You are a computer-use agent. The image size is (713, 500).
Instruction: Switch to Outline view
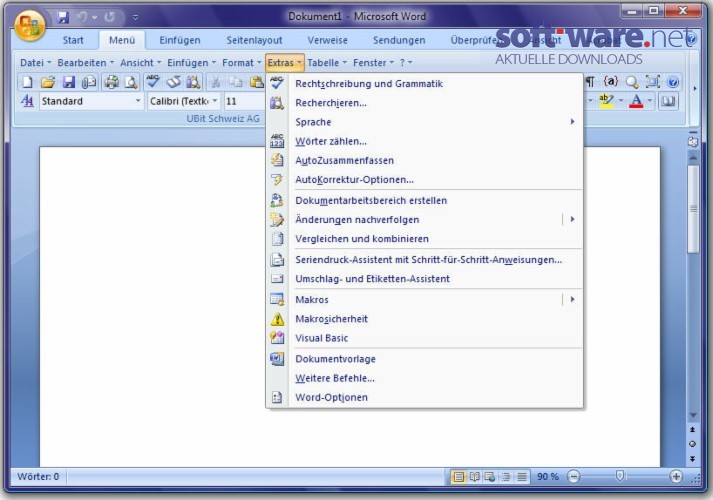506,476
